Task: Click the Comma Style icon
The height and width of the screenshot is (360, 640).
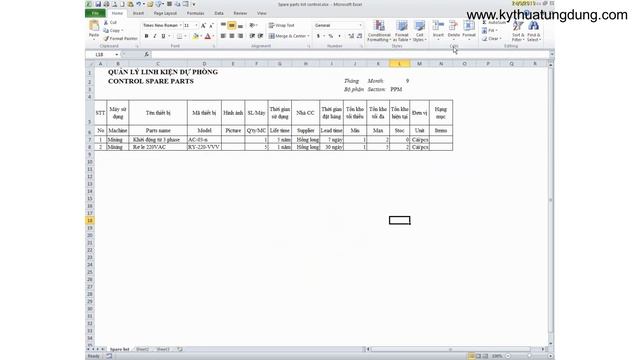Action: pos(340,36)
